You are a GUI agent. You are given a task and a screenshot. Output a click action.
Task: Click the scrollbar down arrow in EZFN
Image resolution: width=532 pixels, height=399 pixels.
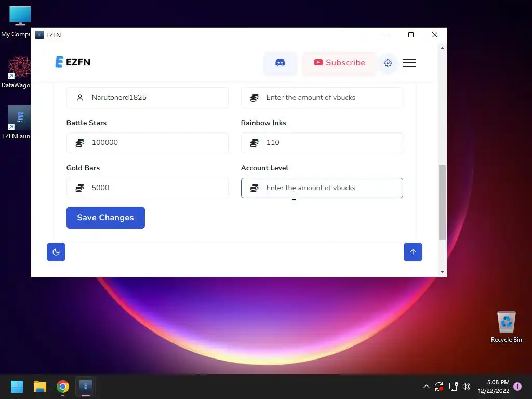click(x=442, y=272)
